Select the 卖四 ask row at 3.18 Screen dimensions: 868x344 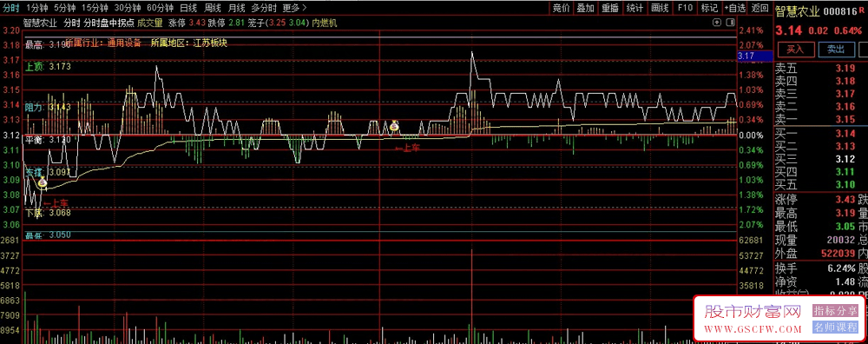(819, 82)
